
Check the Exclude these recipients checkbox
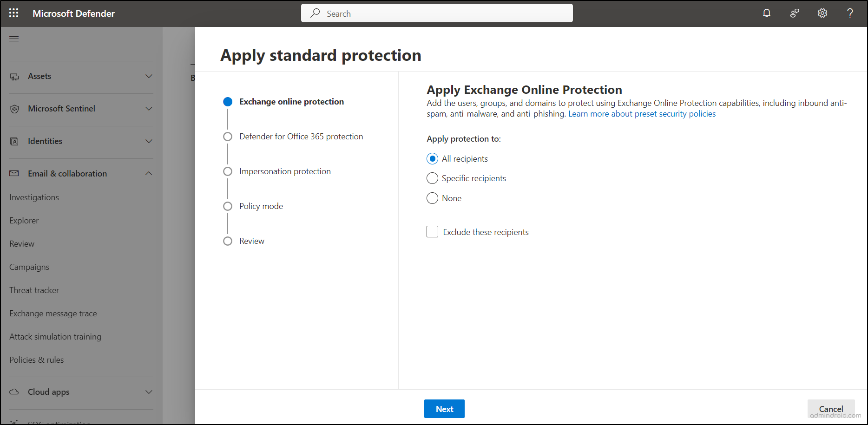click(x=432, y=232)
